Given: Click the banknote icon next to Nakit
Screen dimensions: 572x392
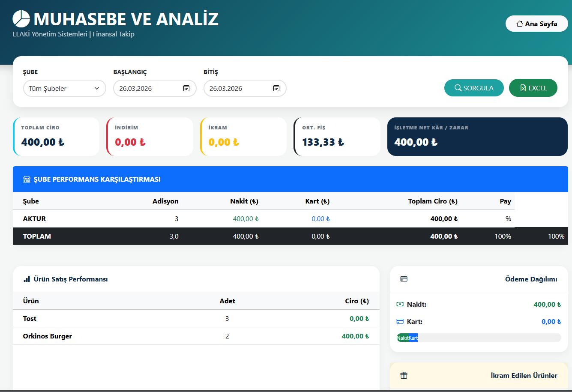Looking at the screenshot, I should 400,304.
